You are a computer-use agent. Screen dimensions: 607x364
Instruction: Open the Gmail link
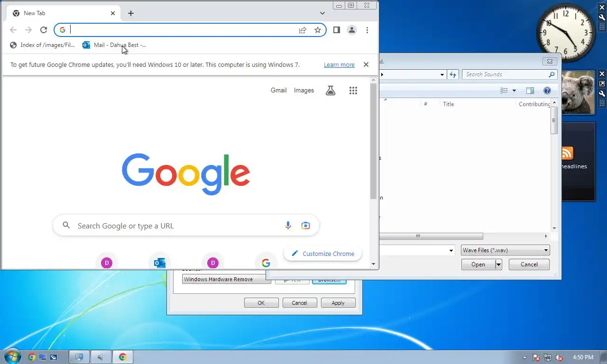[278, 90]
